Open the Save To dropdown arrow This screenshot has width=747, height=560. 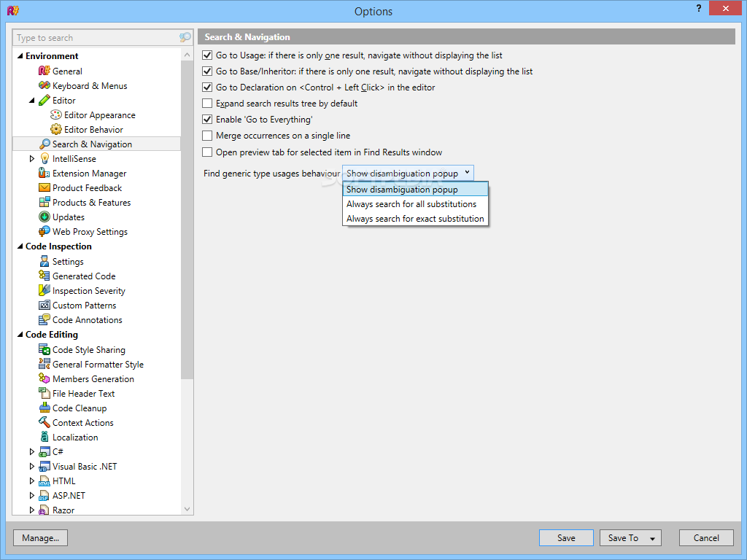652,539
